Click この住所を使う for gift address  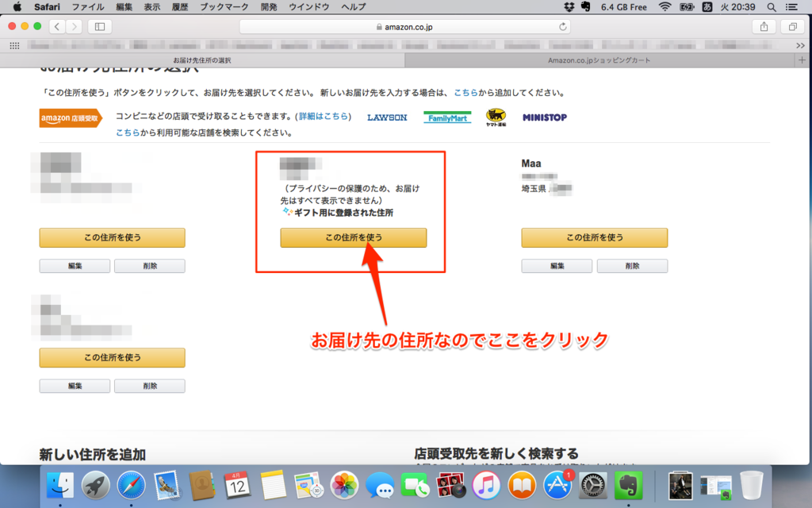pyautogui.click(x=353, y=237)
